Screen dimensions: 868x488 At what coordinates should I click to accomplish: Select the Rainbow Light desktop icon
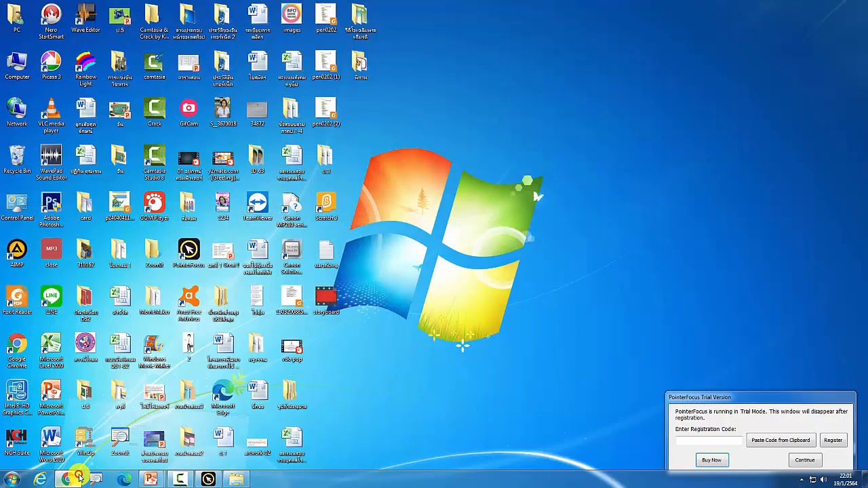point(85,68)
